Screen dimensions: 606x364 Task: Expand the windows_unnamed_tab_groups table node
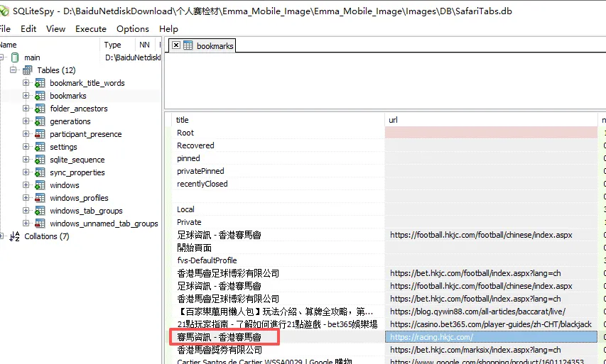[x=26, y=223]
